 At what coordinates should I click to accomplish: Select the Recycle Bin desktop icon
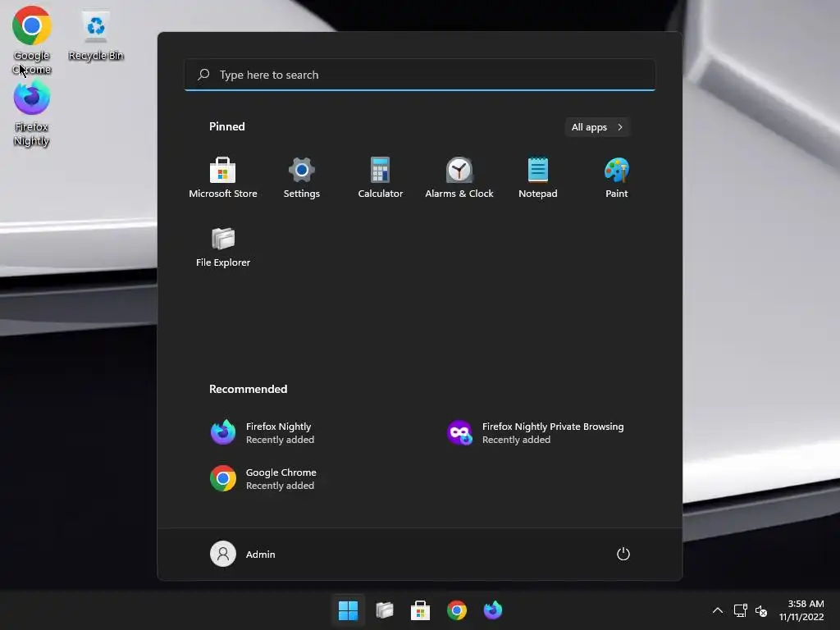[96, 34]
